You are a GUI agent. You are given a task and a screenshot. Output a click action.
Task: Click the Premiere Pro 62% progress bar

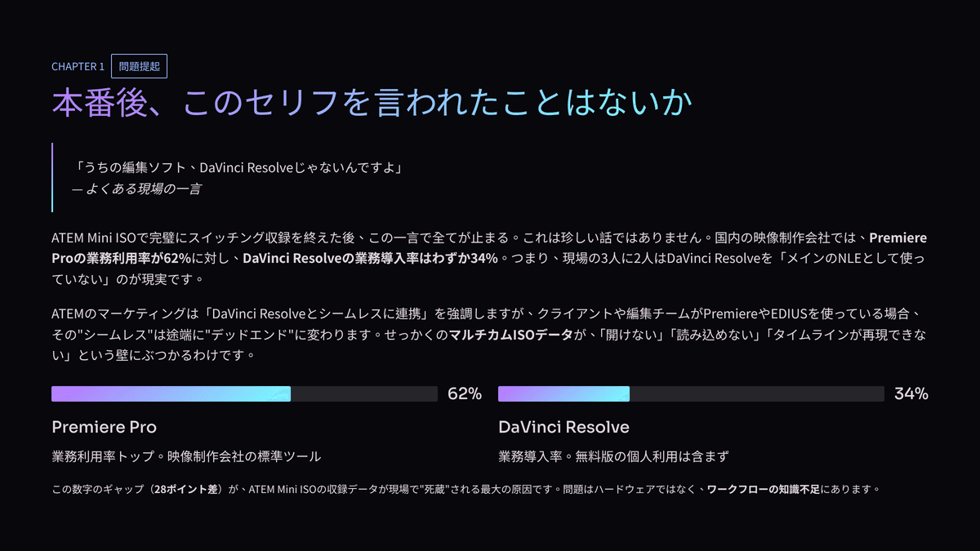click(x=244, y=393)
